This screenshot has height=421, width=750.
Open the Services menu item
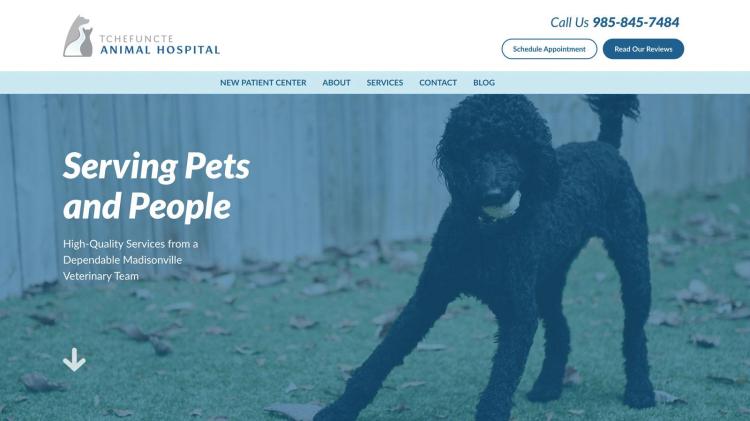pyautogui.click(x=385, y=82)
